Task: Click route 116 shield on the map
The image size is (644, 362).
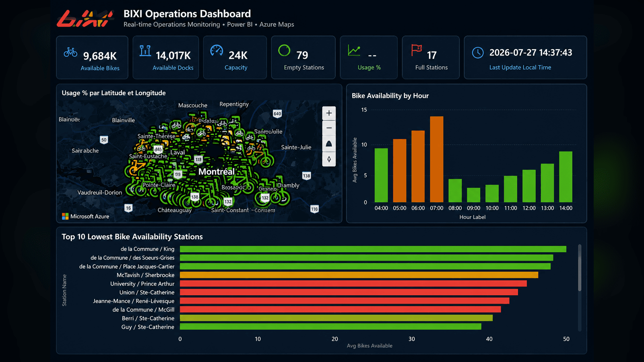Action: (x=314, y=209)
